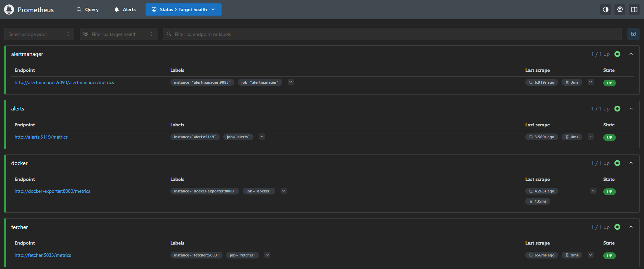This screenshot has height=269, width=644.
Task: Click the job="alerts" label badge
Action: [238, 137]
